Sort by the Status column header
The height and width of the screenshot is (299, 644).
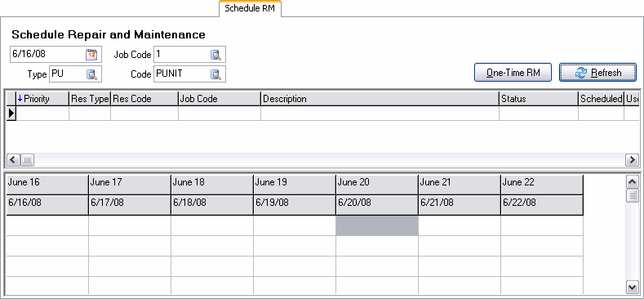tap(539, 99)
